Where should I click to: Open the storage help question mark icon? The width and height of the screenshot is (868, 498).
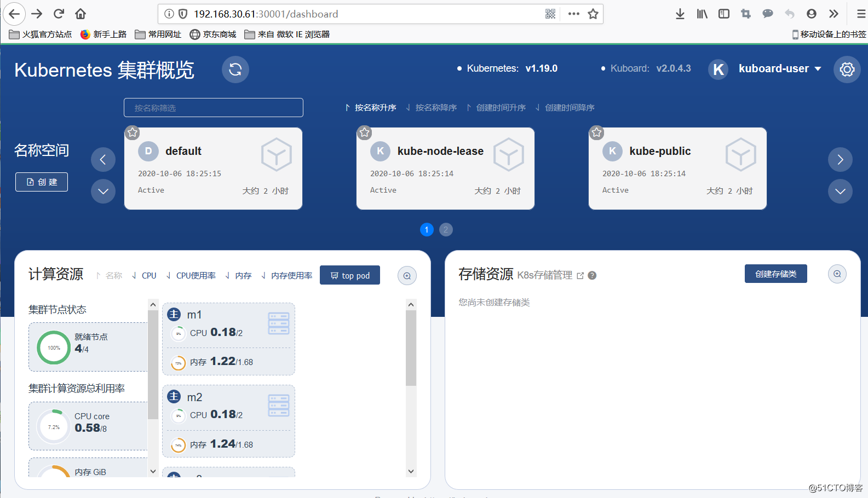click(592, 276)
